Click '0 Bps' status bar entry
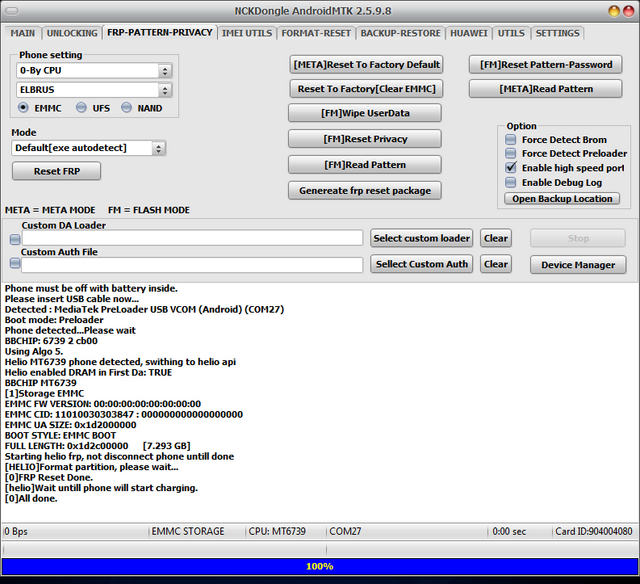Viewport: 640px width, 584px height. 16,531
